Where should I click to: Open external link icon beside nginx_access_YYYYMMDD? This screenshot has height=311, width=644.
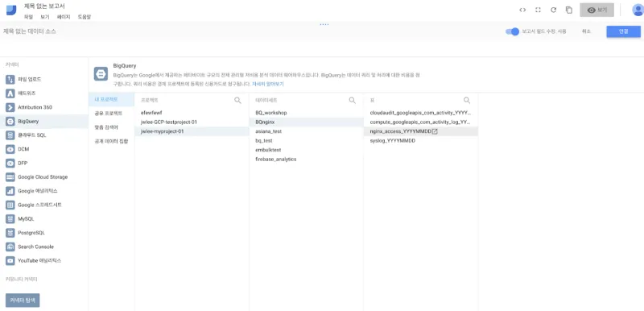tap(435, 131)
